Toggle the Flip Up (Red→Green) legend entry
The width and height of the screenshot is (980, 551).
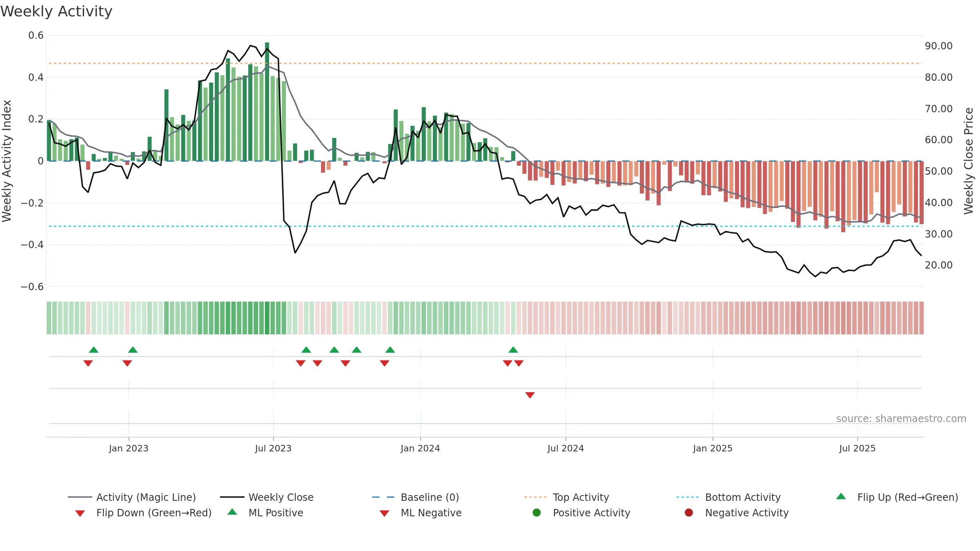point(897,497)
